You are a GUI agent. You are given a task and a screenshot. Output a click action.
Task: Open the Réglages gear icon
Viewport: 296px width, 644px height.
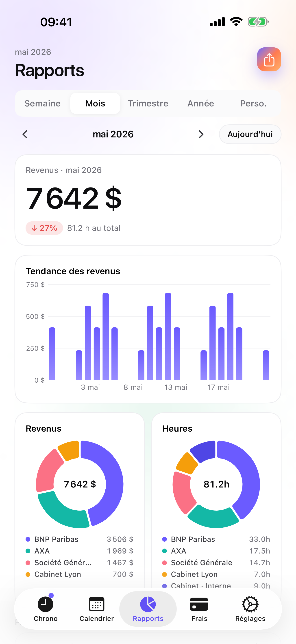coord(250,604)
